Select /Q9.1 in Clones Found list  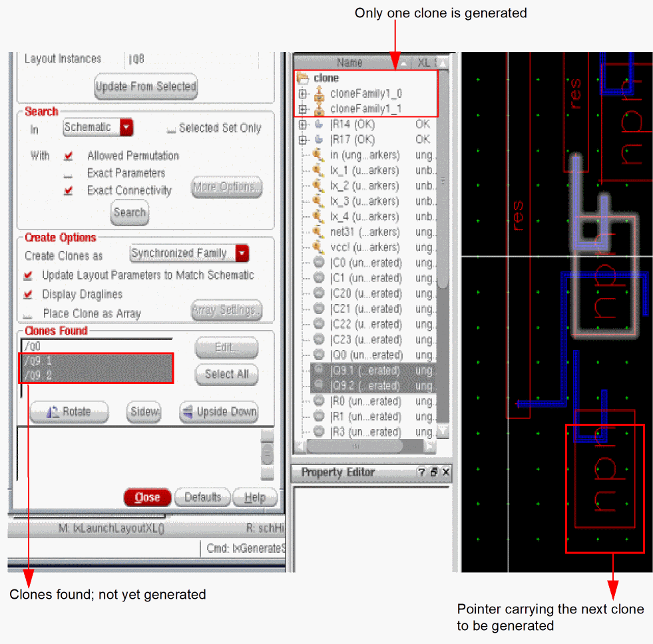coord(97,361)
